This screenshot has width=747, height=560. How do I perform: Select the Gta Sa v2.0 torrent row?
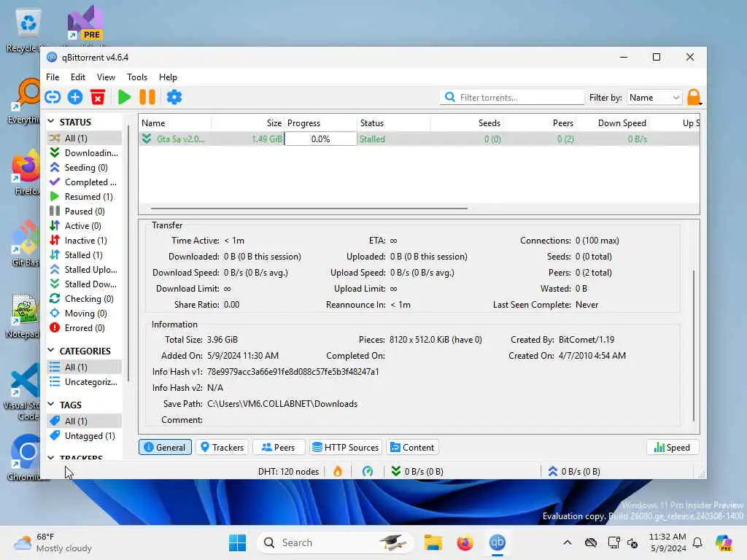419,139
